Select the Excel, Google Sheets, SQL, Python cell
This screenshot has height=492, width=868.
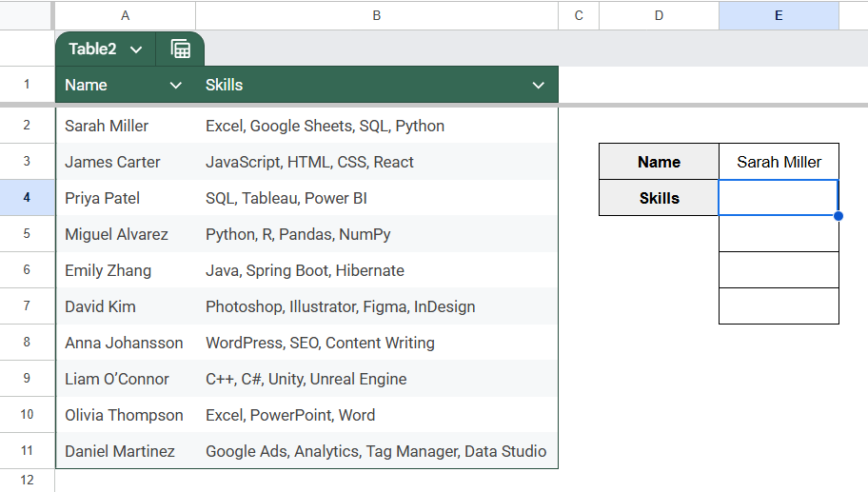pyautogui.click(x=377, y=126)
